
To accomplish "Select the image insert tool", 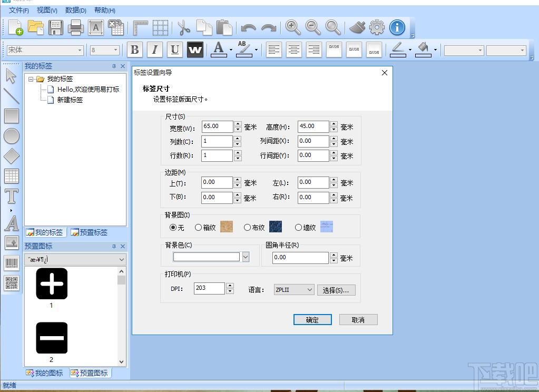I will click(x=12, y=243).
